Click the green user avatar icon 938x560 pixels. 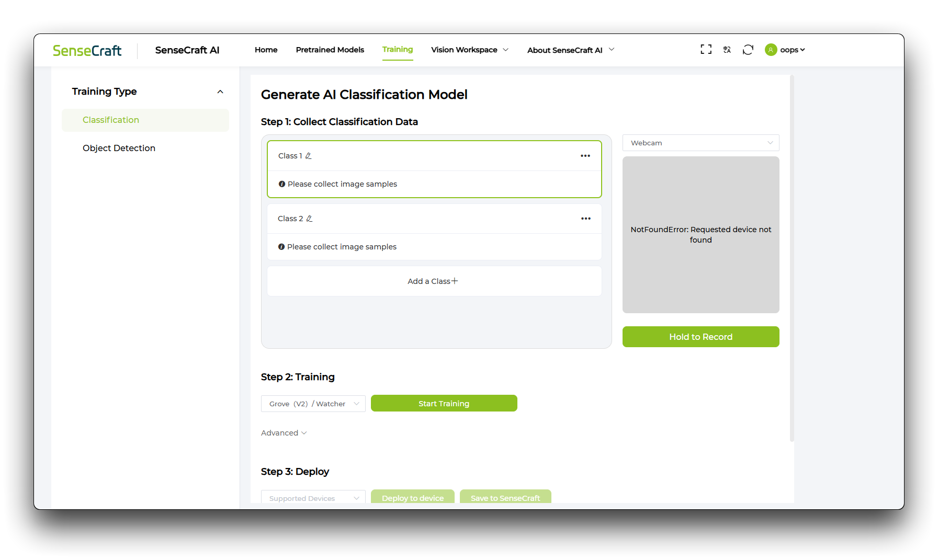(x=771, y=50)
